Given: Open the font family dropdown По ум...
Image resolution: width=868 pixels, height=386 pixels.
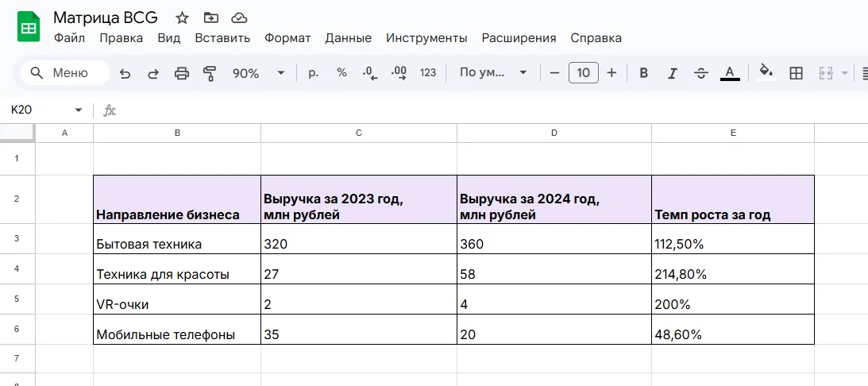Looking at the screenshot, I should point(494,73).
